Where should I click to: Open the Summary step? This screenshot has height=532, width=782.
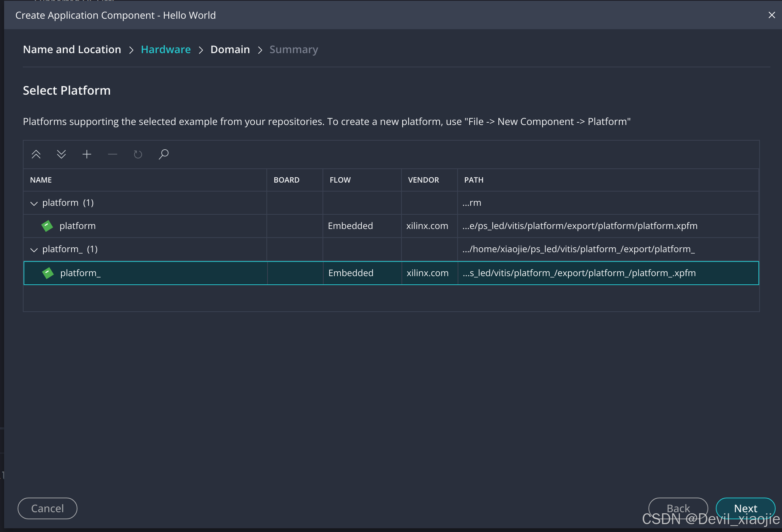pos(293,49)
